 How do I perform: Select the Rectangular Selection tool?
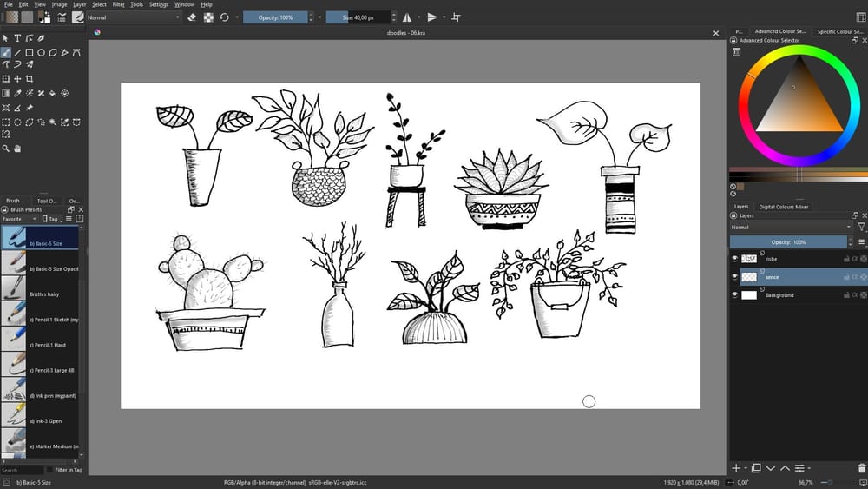coord(5,122)
